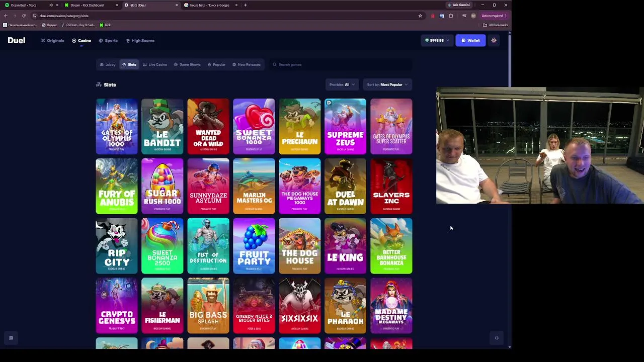Open the Sugar Rush 1000 game

163,186
